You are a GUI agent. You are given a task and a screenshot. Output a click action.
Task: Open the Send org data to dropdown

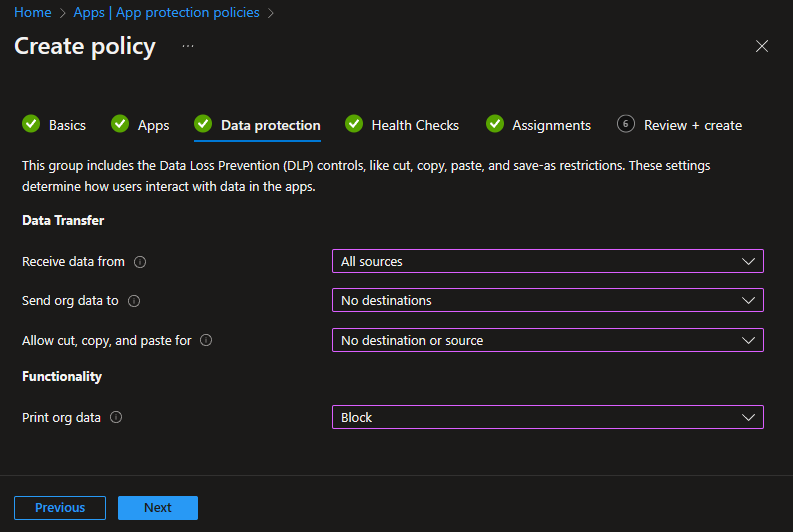(547, 301)
